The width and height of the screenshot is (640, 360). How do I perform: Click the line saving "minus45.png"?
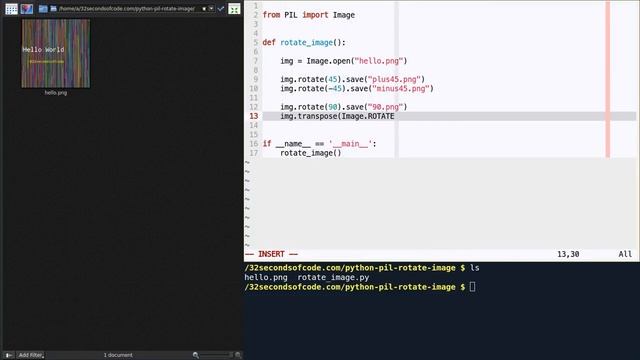click(x=357, y=89)
